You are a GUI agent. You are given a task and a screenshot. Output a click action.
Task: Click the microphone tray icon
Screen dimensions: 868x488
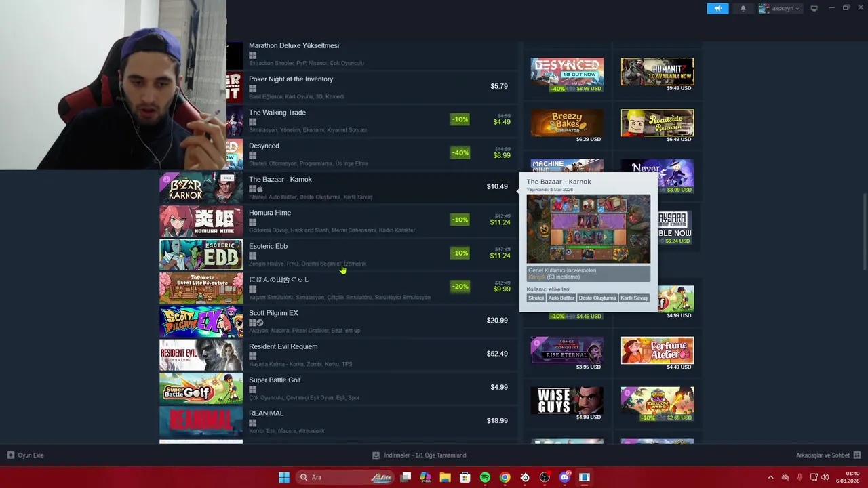800,477
